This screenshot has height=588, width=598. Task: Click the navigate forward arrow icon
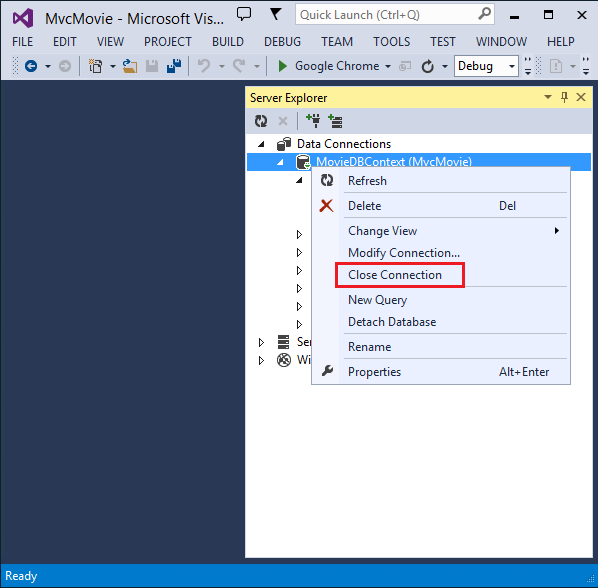point(65,66)
